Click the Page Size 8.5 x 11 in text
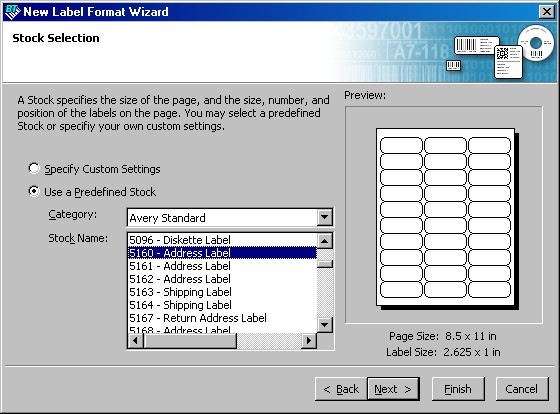 443,336
